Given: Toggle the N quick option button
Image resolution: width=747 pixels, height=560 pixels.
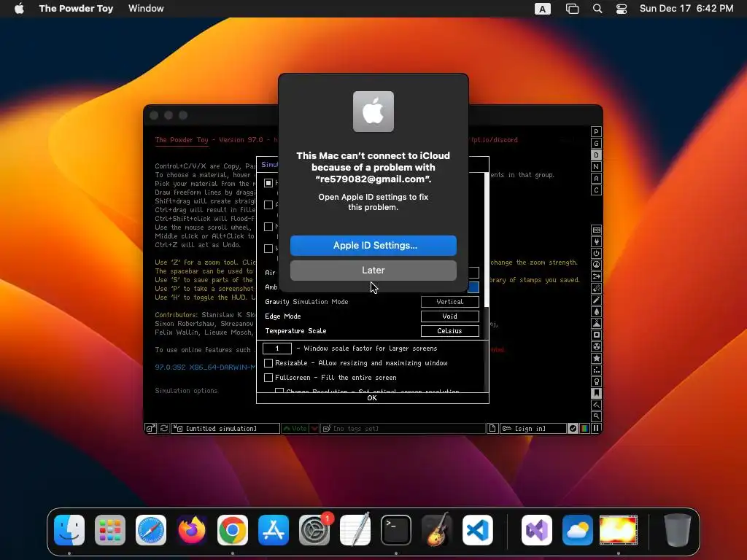Looking at the screenshot, I should click(596, 167).
